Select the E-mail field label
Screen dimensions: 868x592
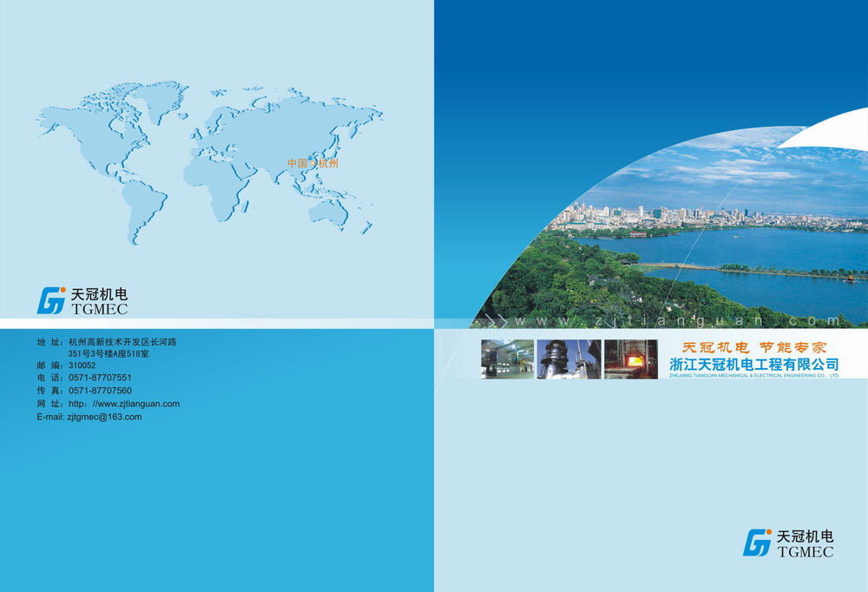click(50, 417)
